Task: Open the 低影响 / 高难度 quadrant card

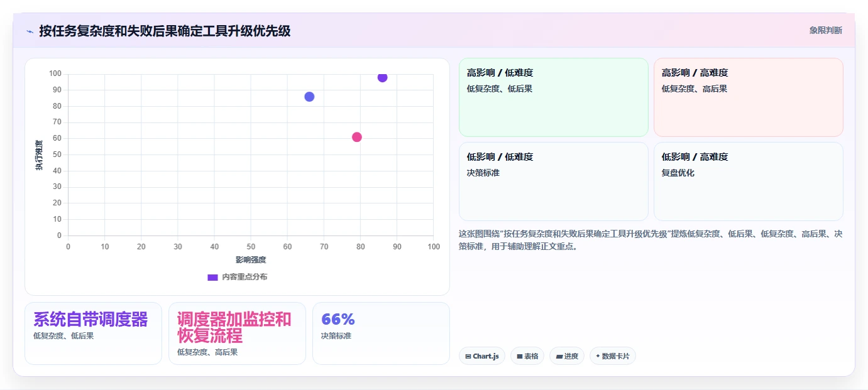Action: [748, 181]
